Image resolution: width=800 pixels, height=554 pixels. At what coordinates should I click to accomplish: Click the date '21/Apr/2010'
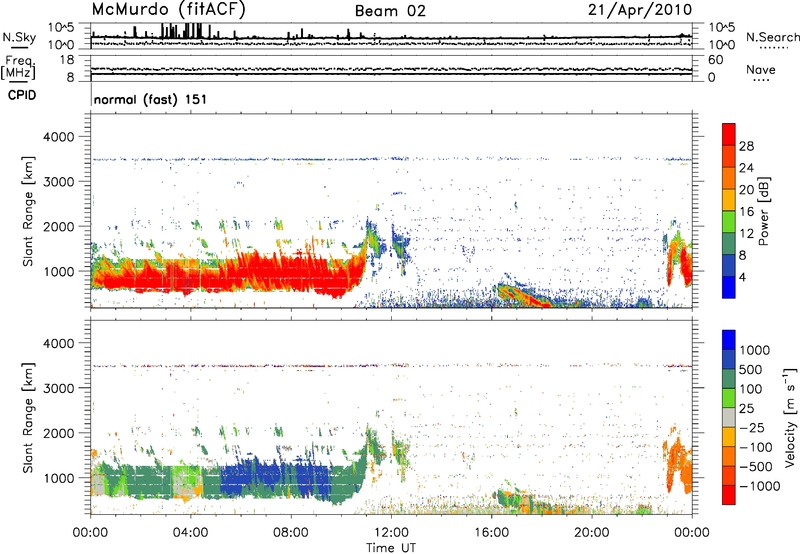[640, 10]
